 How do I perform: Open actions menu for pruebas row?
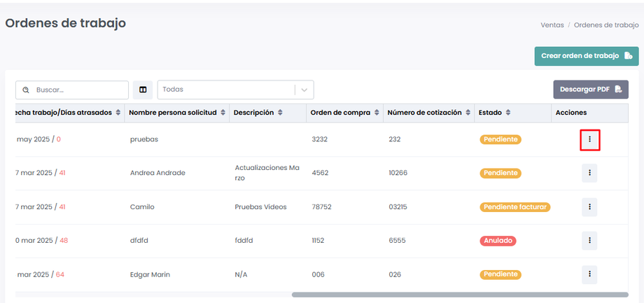pyautogui.click(x=589, y=139)
